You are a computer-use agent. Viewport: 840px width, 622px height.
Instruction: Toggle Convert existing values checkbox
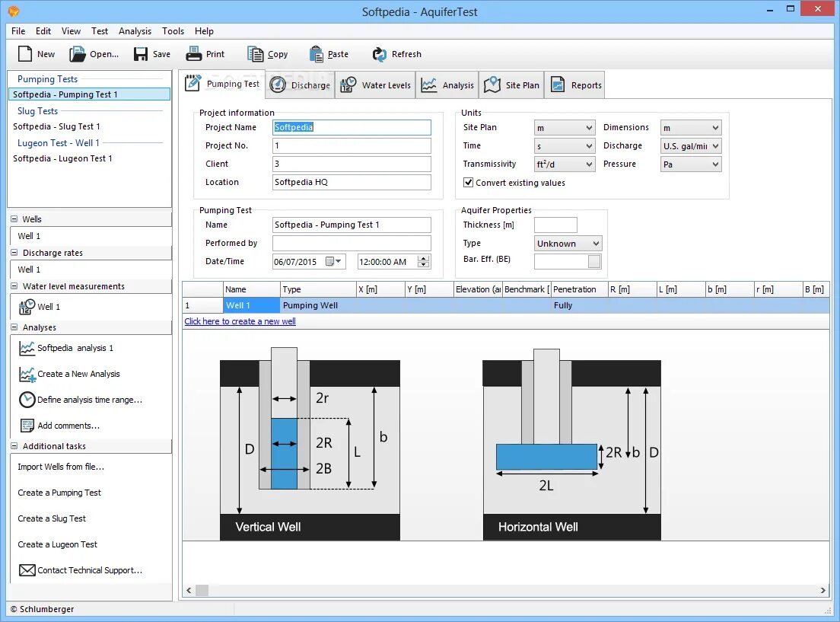tap(468, 182)
